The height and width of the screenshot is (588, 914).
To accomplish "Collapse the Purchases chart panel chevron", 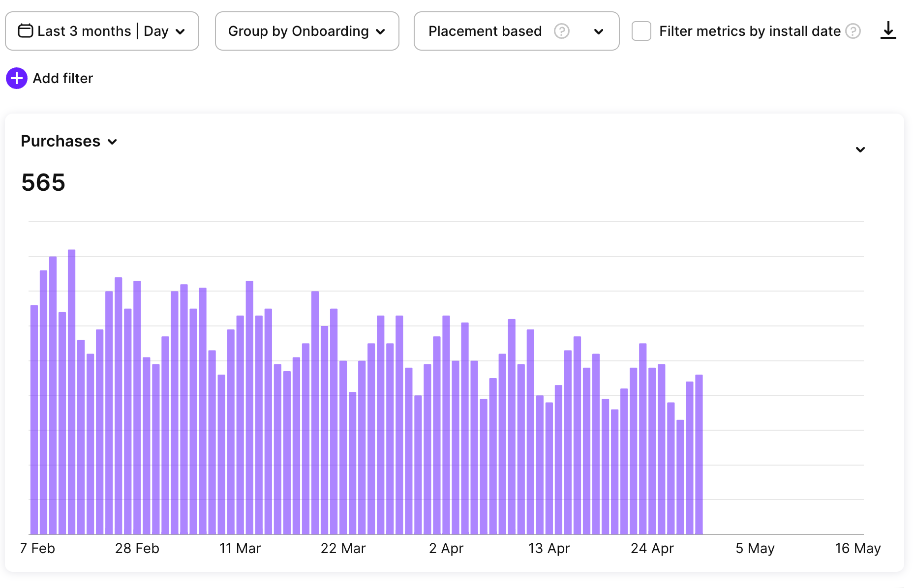I will tap(860, 149).
